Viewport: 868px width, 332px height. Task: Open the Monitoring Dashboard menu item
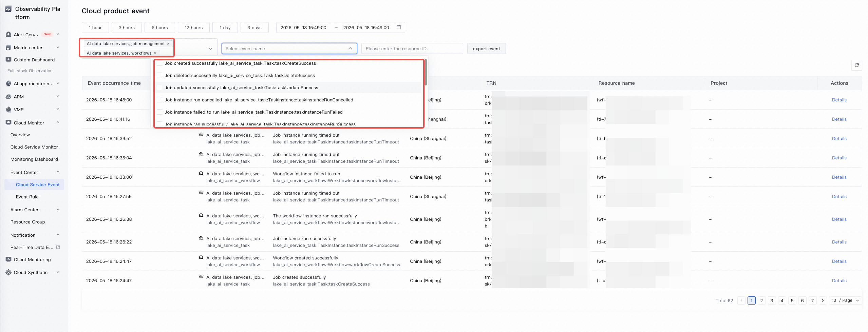[x=34, y=159]
